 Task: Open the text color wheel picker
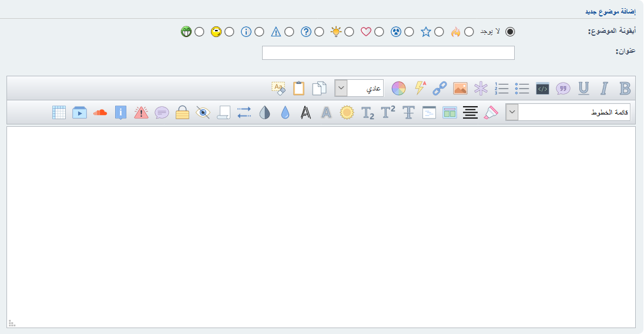[398, 89]
